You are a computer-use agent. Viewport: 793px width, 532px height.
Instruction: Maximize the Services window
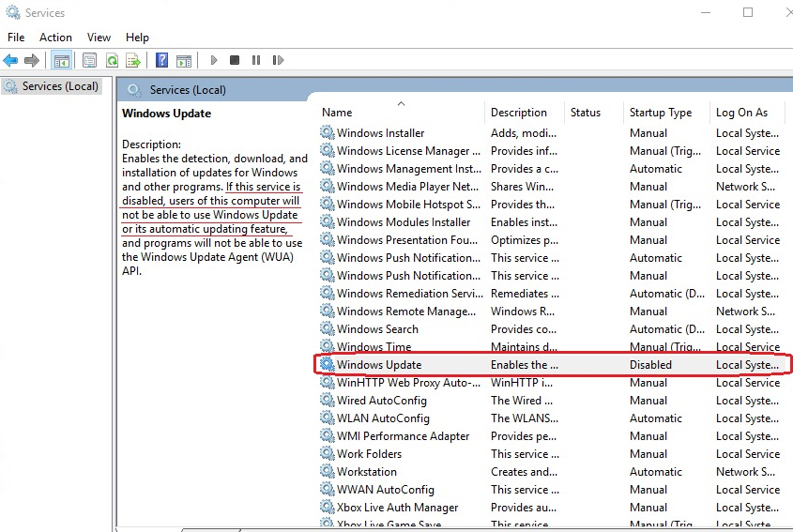pyautogui.click(x=748, y=12)
